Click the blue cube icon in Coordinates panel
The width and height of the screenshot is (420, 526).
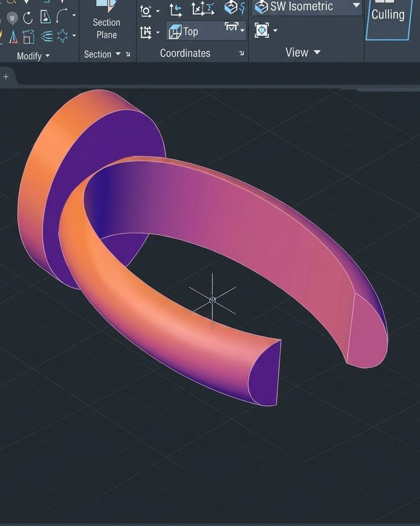pyautogui.click(x=230, y=8)
